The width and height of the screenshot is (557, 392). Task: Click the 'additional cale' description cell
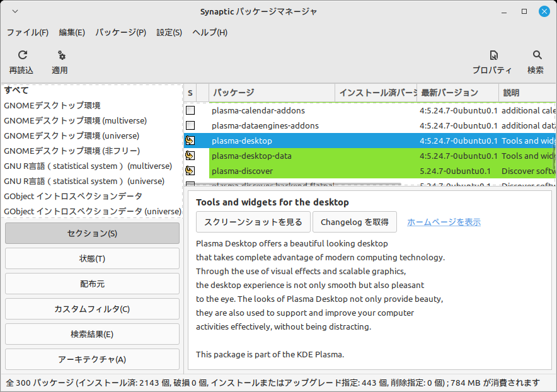pos(529,110)
